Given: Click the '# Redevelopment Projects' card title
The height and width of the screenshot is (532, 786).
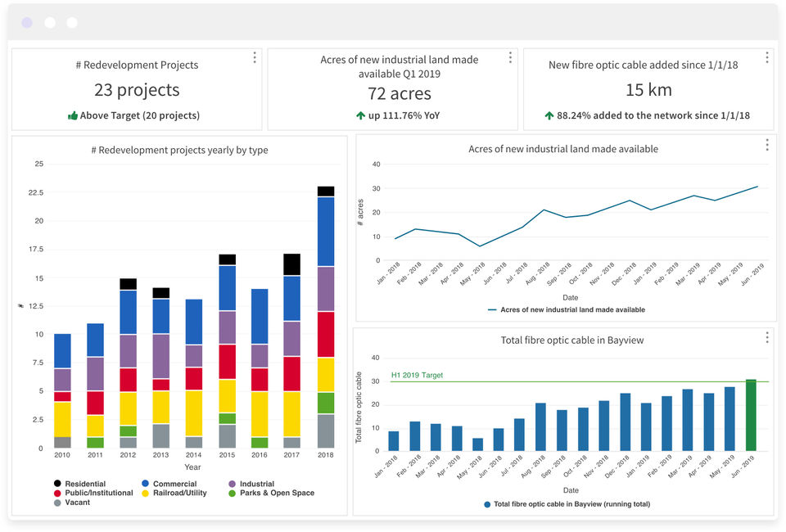Looking at the screenshot, I should click(x=137, y=65).
